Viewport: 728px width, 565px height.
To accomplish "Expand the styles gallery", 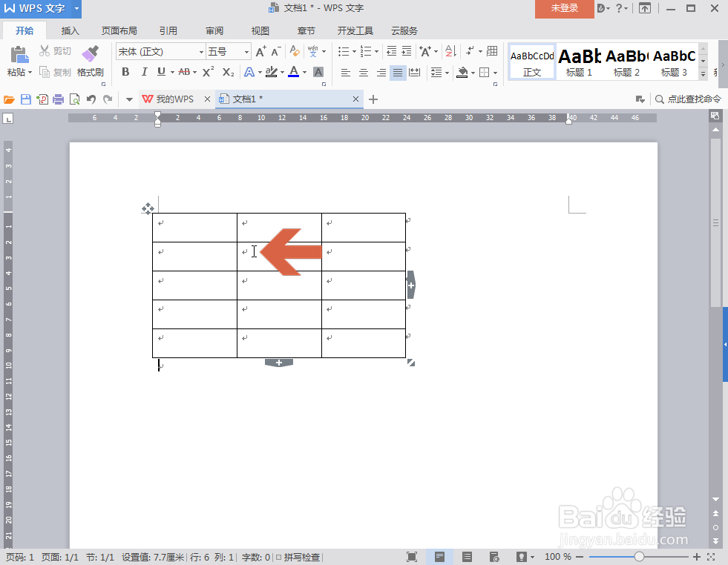I will [704, 73].
